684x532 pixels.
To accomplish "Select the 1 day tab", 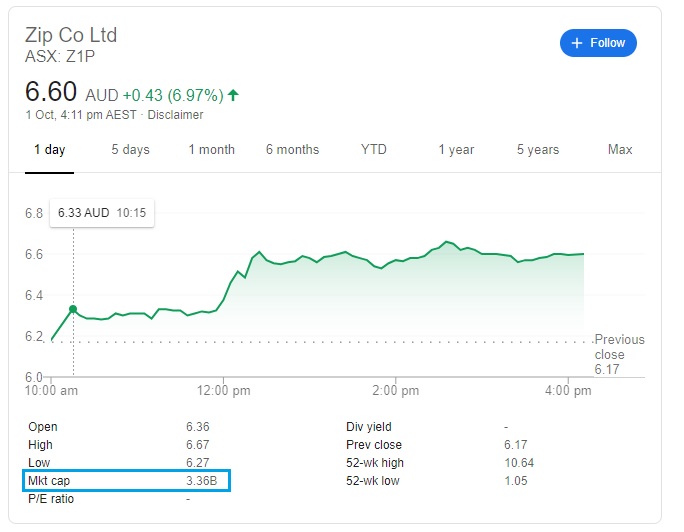I will pos(49,150).
